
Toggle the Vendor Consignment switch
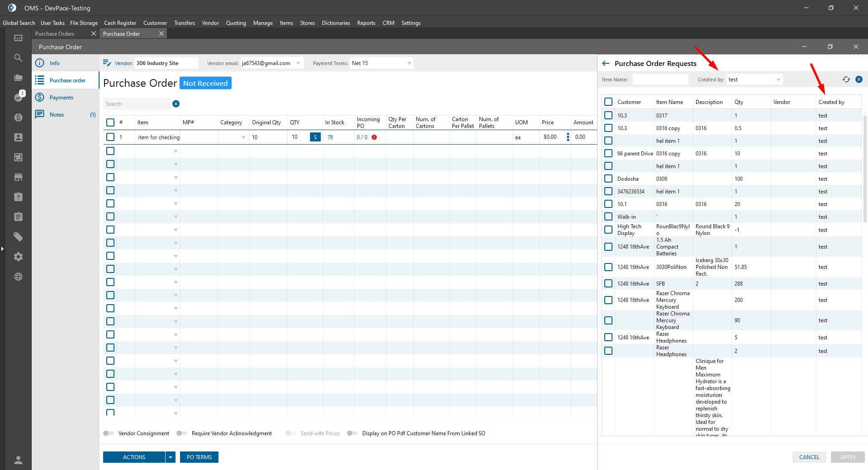pyautogui.click(x=109, y=433)
